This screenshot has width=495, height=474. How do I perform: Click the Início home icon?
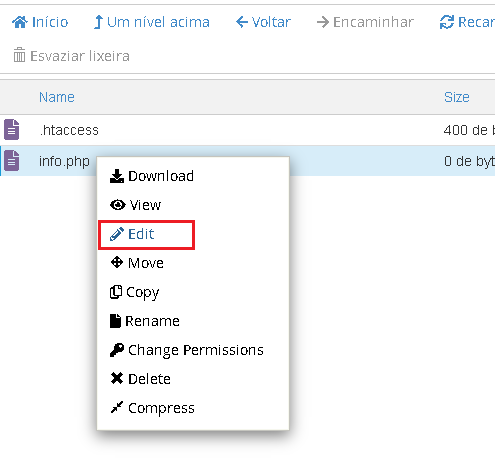click(x=20, y=22)
